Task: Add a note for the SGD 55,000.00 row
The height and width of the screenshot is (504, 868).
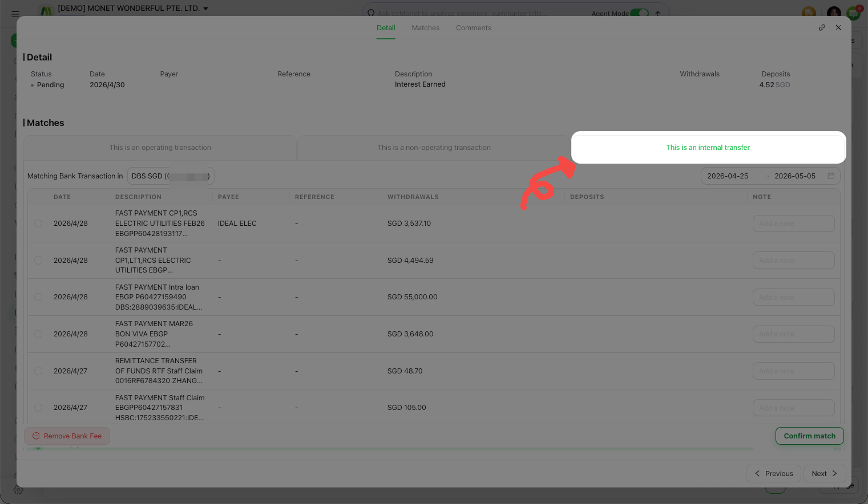Action: click(793, 297)
